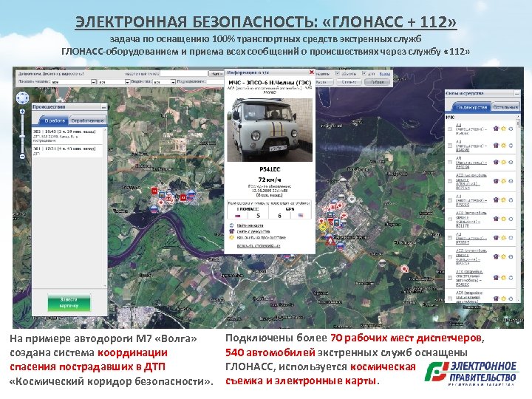Click the map zoom level slider handle

click(22, 136)
